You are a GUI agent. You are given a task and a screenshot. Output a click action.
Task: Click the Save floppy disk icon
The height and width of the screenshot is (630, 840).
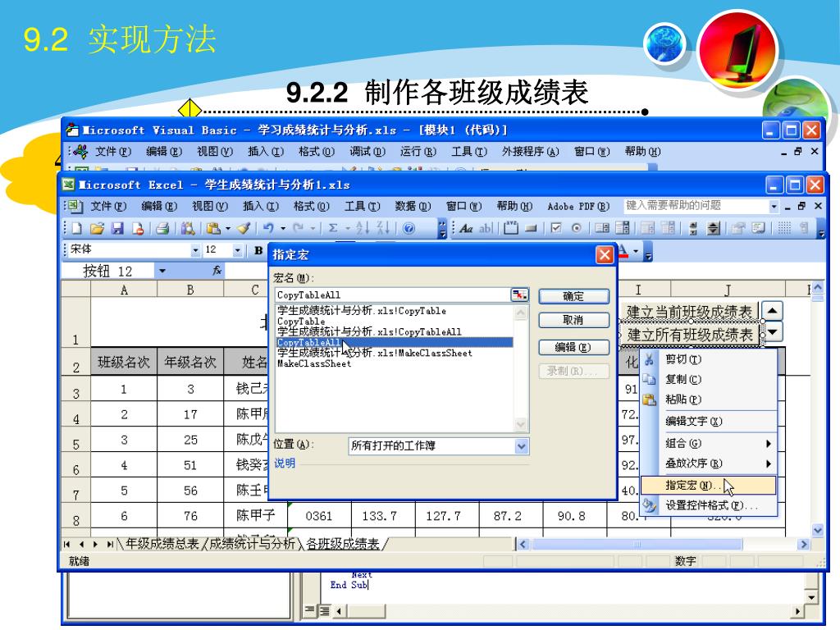point(117,229)
